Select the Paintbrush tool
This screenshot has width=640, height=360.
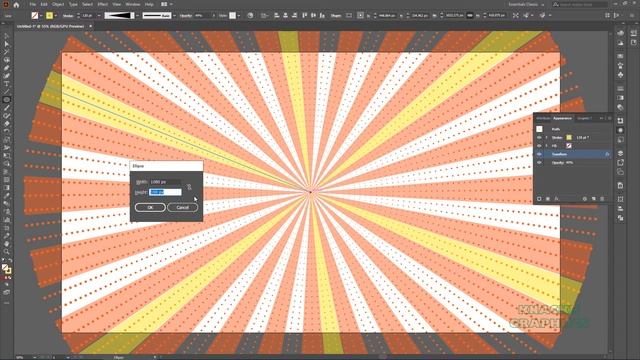pyautogui.click(x=7, y=108)
